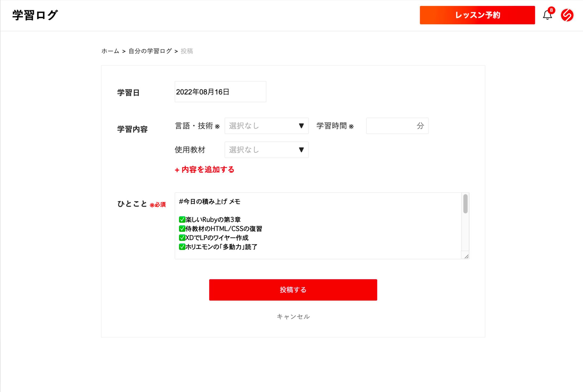583x392 pixels.
Task: Go to ホーム in the breadcrumb
Action: [110, 51]
